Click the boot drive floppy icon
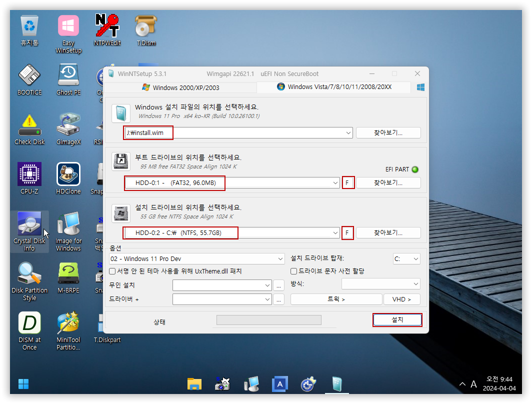This screenshot has width=532, height=404. click(x=121, y=161)
